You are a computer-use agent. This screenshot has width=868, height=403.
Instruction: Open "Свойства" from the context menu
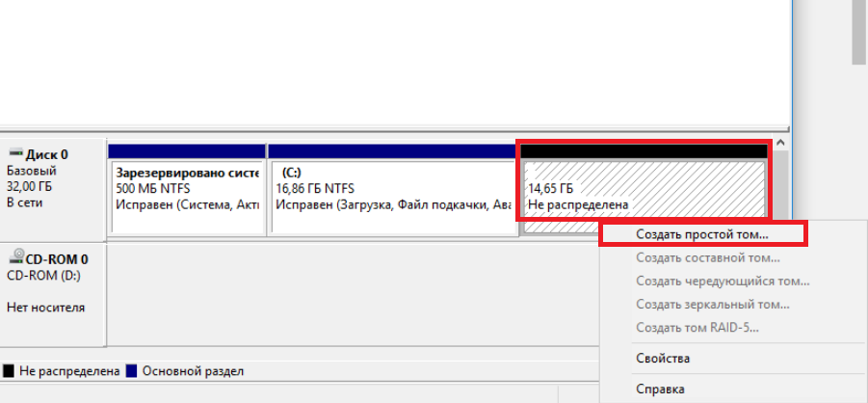click(662, 359)
